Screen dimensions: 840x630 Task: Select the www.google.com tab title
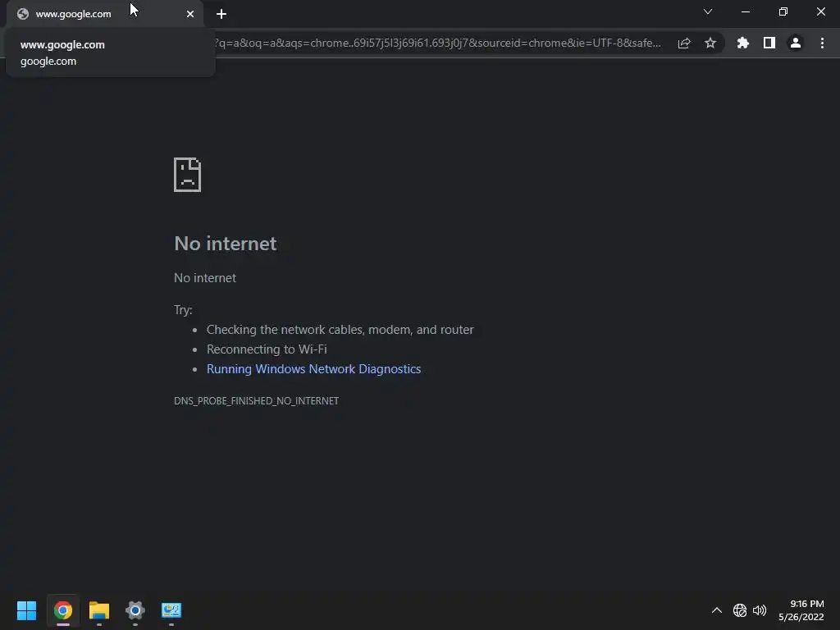tap(73, 14)
